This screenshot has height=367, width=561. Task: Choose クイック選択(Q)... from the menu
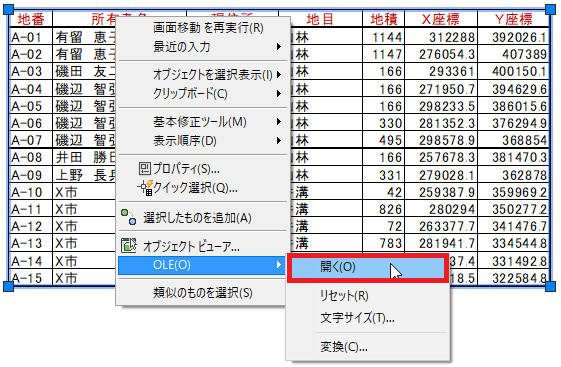(x=202, y=187)
